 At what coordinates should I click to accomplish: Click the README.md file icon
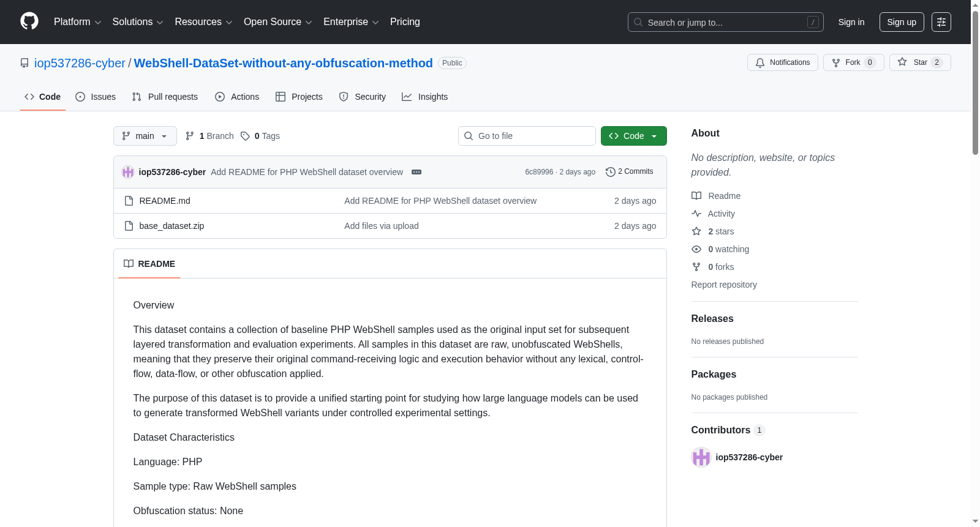pyautogui.click(x=129, y=201)
